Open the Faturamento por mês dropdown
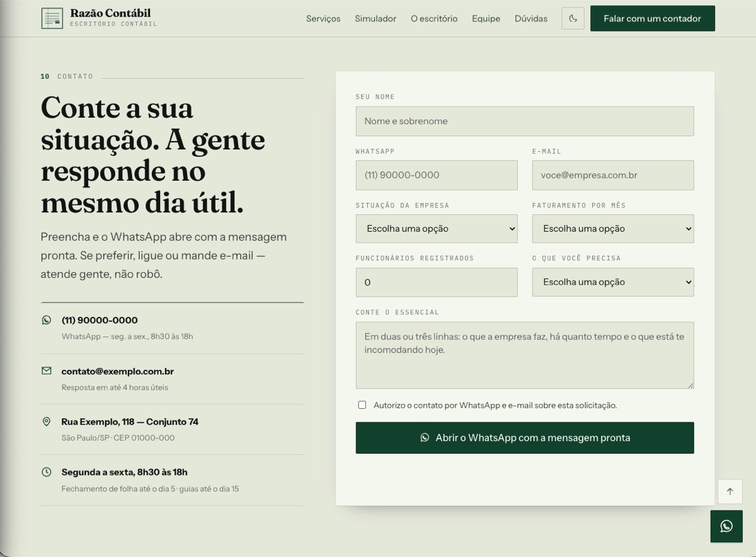Viewport: 756px width, 557px height. [x=613, y=229]
